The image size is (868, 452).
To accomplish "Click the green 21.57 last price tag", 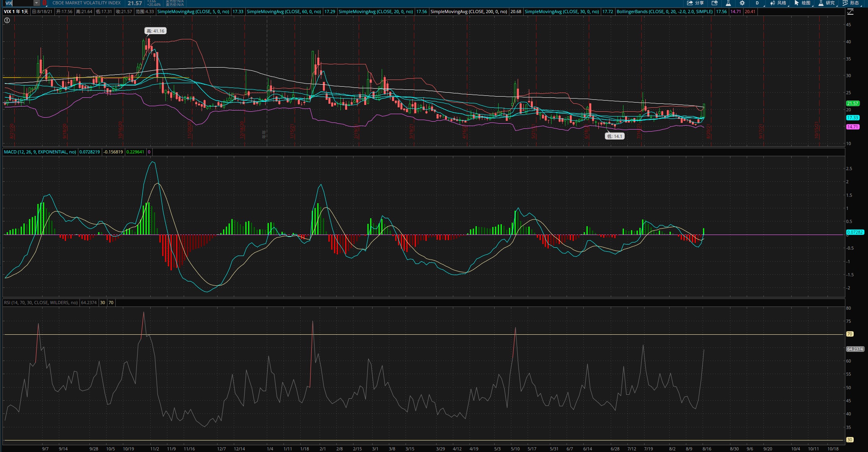I will (x=853, y=103).
